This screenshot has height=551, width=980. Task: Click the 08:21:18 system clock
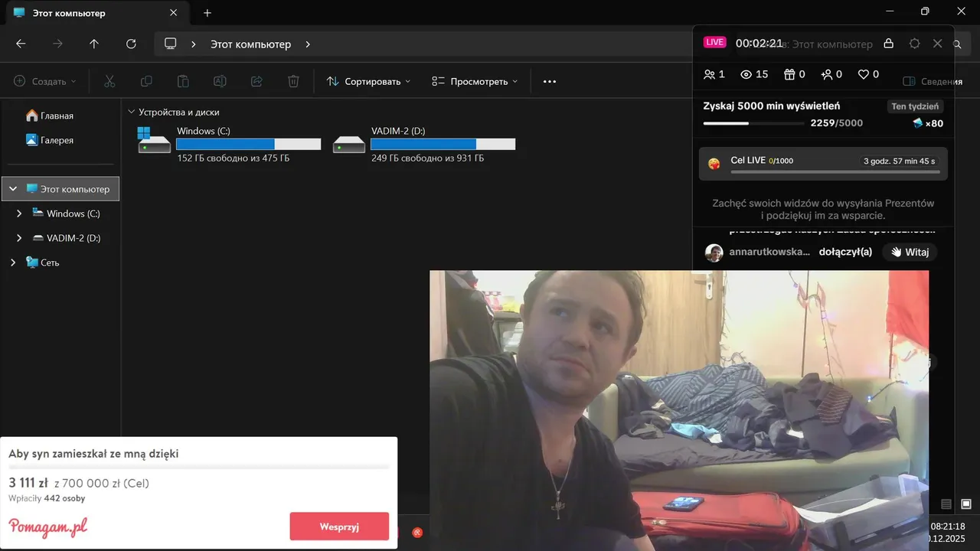(x=948, y=527)
